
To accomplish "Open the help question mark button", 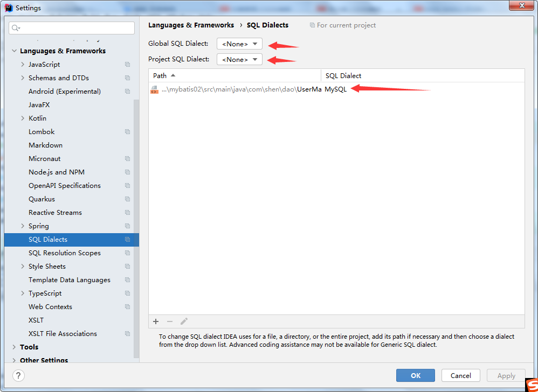I will point(18,375).
